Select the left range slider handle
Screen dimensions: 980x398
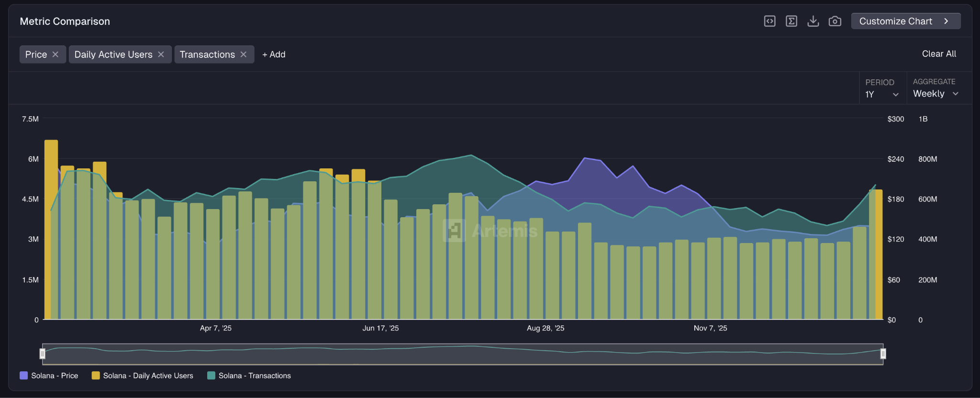(x=43, y=354)
